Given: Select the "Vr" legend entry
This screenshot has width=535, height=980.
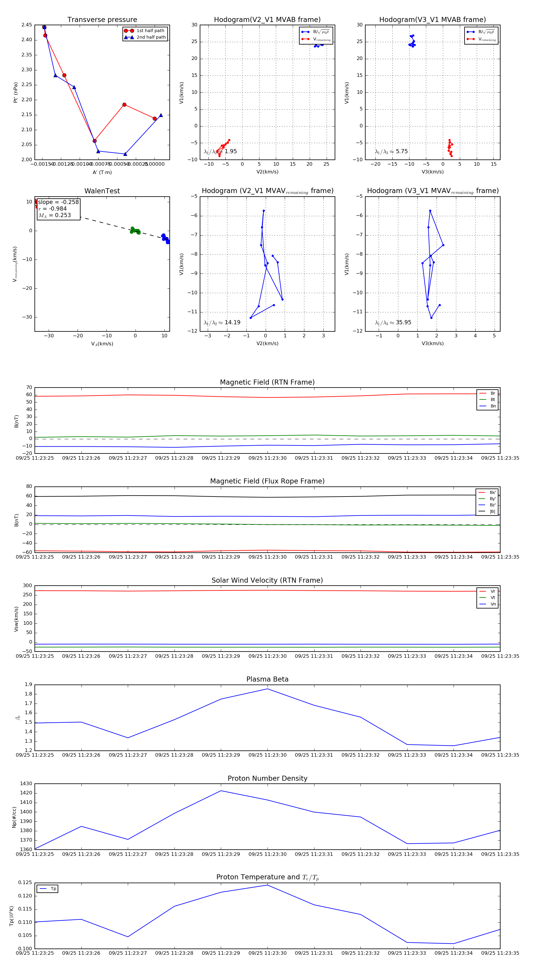Looking at the screenshot, I should (x=487, y=592).
